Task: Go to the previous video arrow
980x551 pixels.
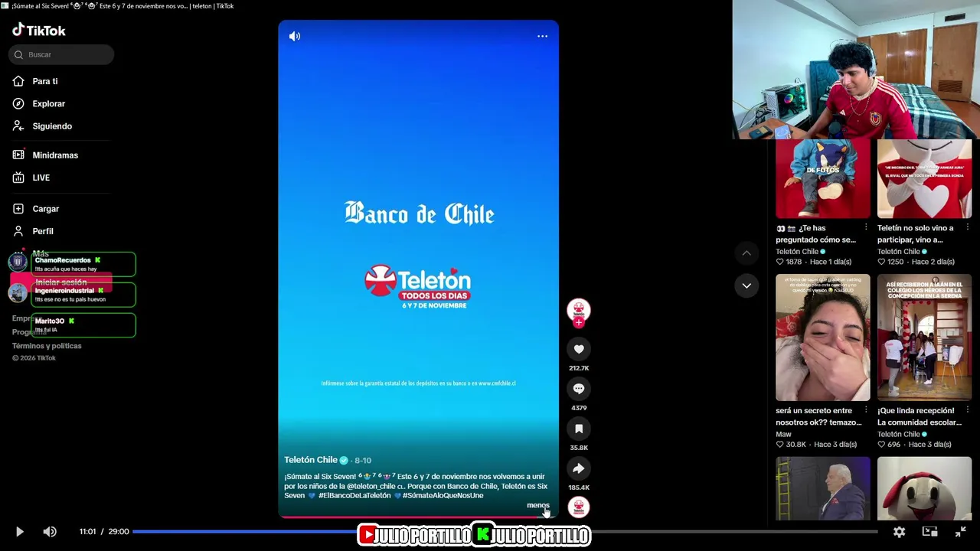Action: click(746, 253)
